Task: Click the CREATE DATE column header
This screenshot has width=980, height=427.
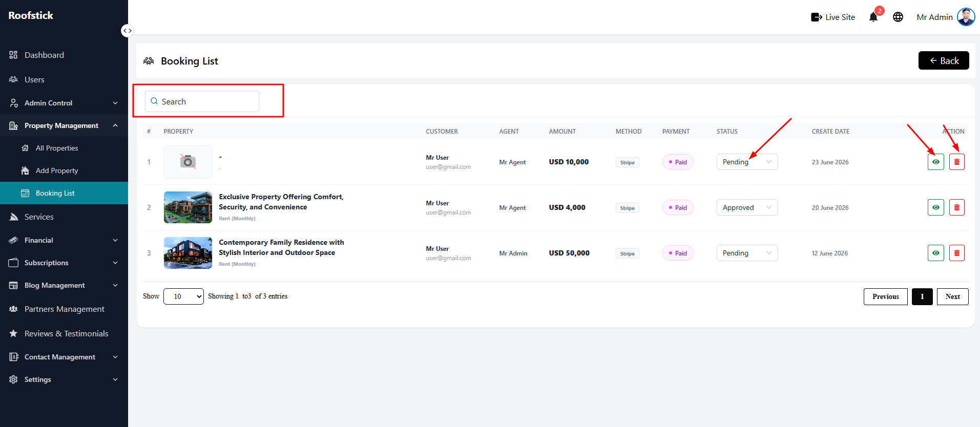Action: tap(830, 132)
